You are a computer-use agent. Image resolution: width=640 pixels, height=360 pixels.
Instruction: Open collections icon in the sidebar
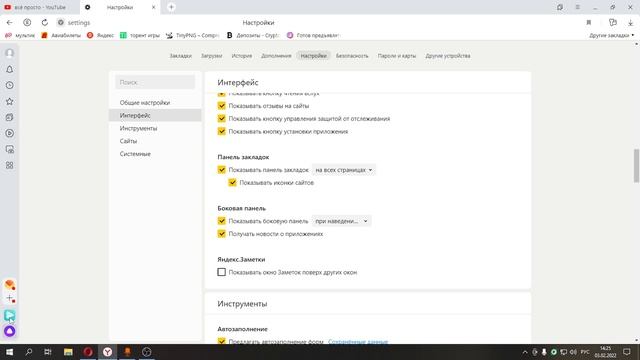click(10, 117)
